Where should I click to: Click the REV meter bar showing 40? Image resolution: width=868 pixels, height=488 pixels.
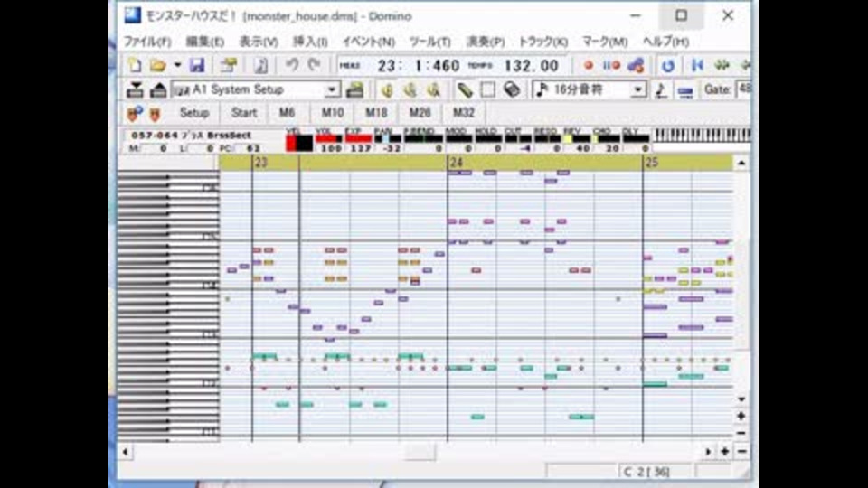tap(577, 139)
